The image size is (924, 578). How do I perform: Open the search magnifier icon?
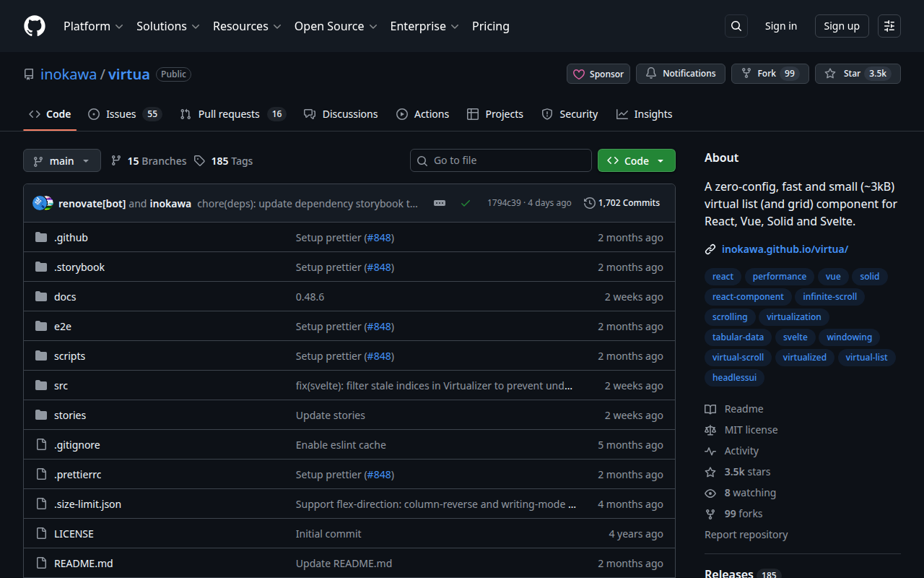tap(736, 26)
